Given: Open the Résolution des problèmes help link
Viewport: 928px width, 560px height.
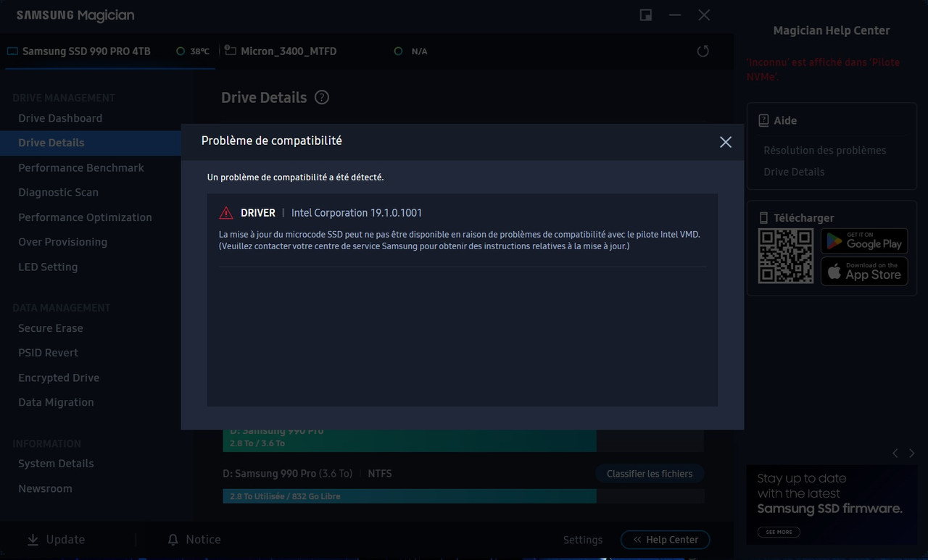Looking at the screenshot, I should pyautogui.click(x=825, y=150).
